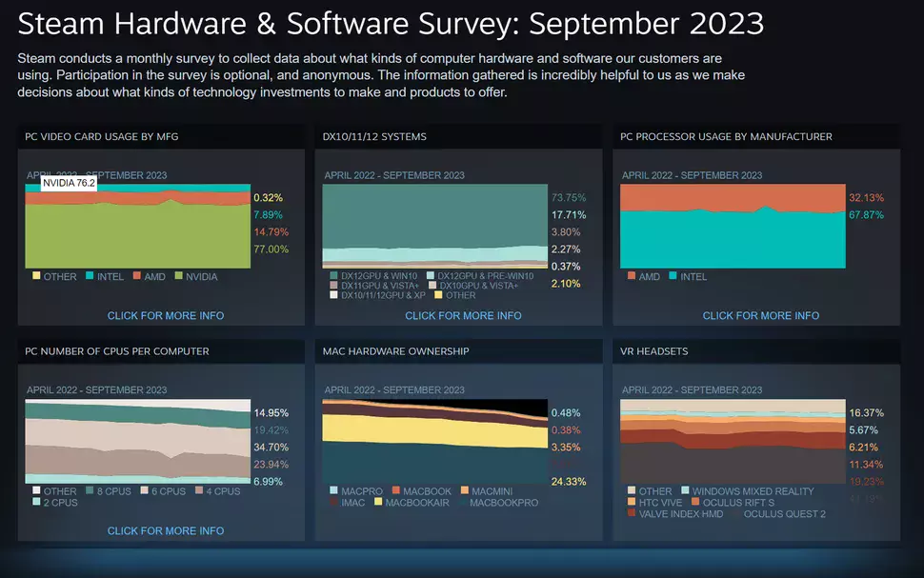Click the INTEL teal swatch in video card legend
The image size is (924, 578).
tap(90, 276)
